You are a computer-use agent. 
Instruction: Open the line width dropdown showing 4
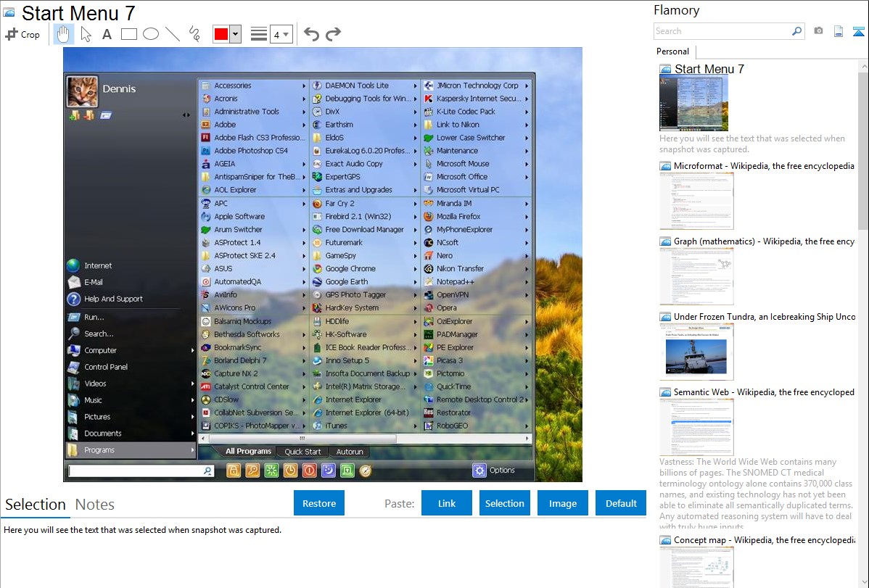[281, 35]
